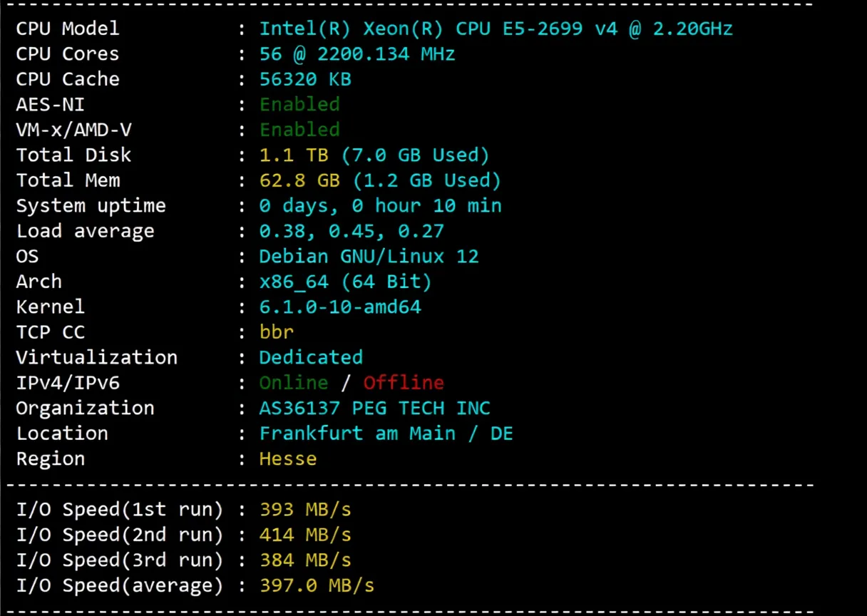The width and height of the screenshot is (867, 616).
Task: Click the red Offline IPv6 status text
Action: (403, 382)
